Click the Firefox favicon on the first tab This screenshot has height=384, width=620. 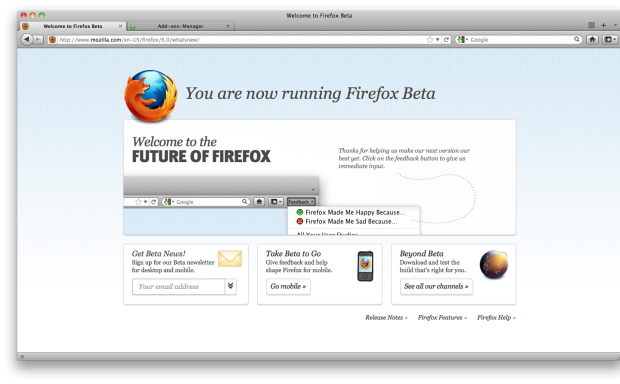(x=25, y=26)
